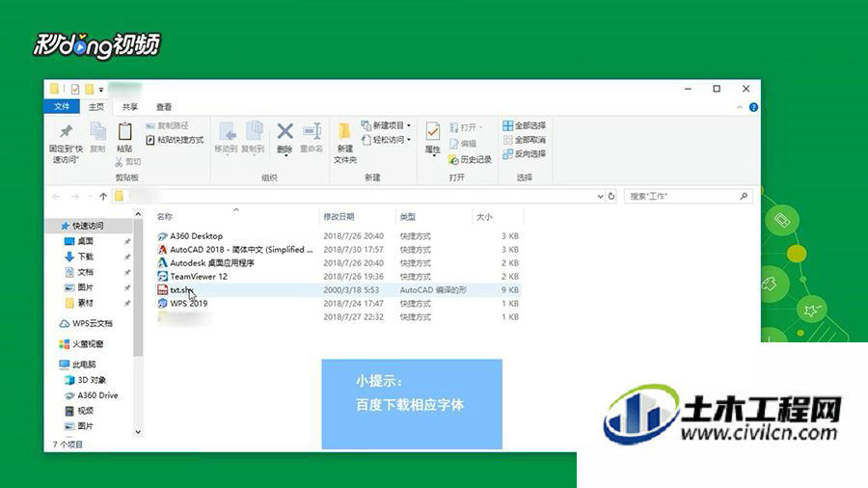Open WPS云文档 in sidebar

pyautogui.click(x=86, y=323)
